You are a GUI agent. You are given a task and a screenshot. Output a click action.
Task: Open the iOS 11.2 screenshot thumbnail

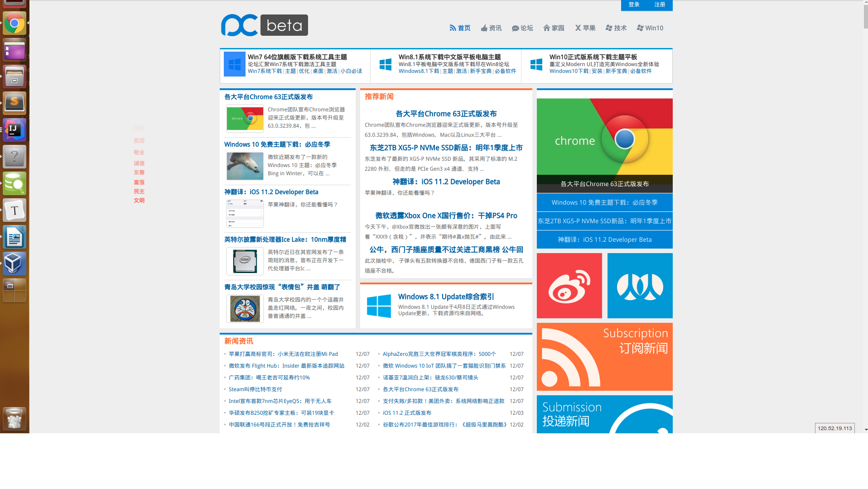click(x=245, y=214)
